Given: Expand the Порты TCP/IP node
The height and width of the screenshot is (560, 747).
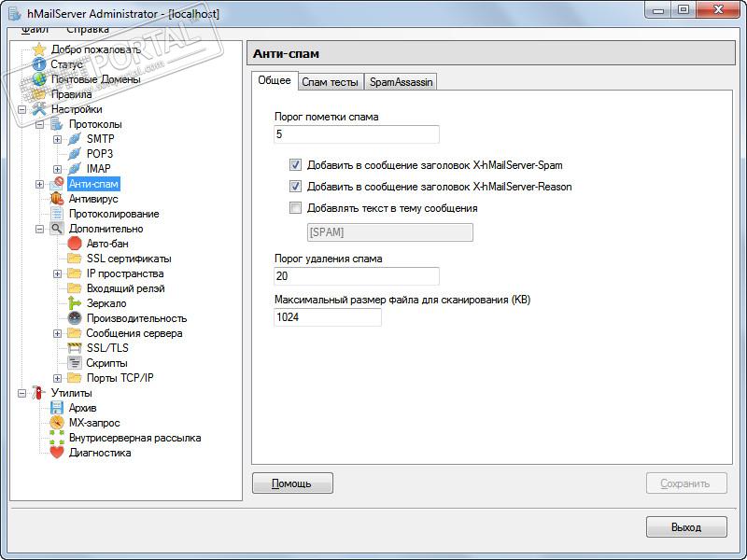Looking at the screenshot, I should (x=57, y=378).
